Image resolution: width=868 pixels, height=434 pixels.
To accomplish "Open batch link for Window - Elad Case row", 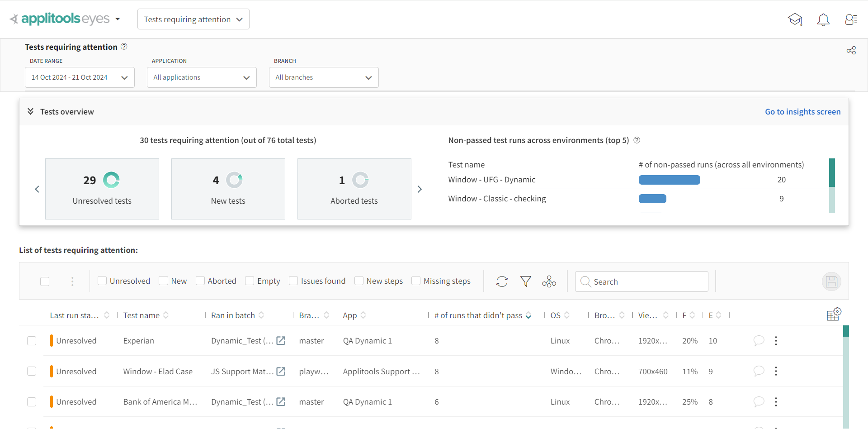I will coord(281,372).
